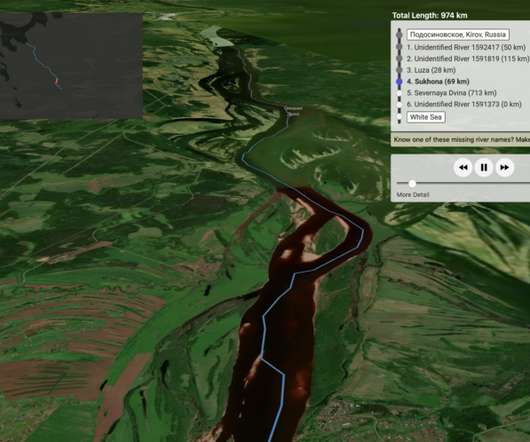
Task: Select step 1 Unidentified River 1592417
Action: tap(466, 47)
